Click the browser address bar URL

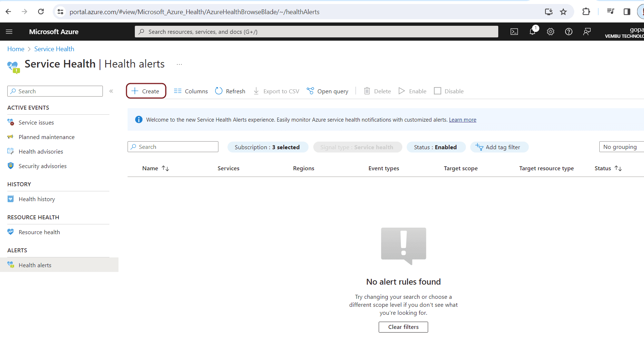click(x=194, y=12)
